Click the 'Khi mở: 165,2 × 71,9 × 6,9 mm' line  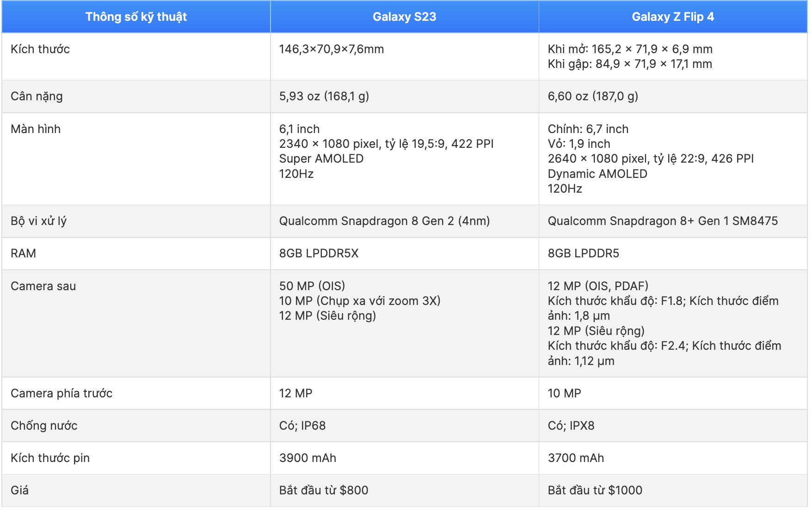(x=630, y=49)
